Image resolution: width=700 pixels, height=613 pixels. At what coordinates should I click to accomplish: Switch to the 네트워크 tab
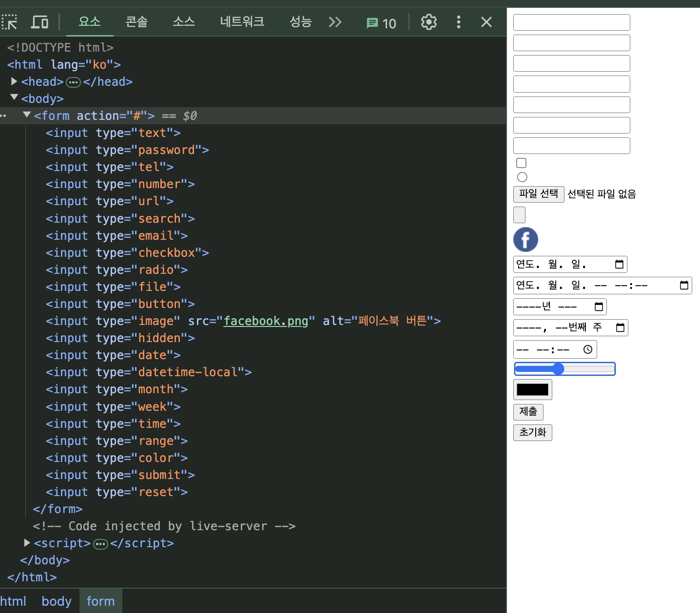point(242,21)
